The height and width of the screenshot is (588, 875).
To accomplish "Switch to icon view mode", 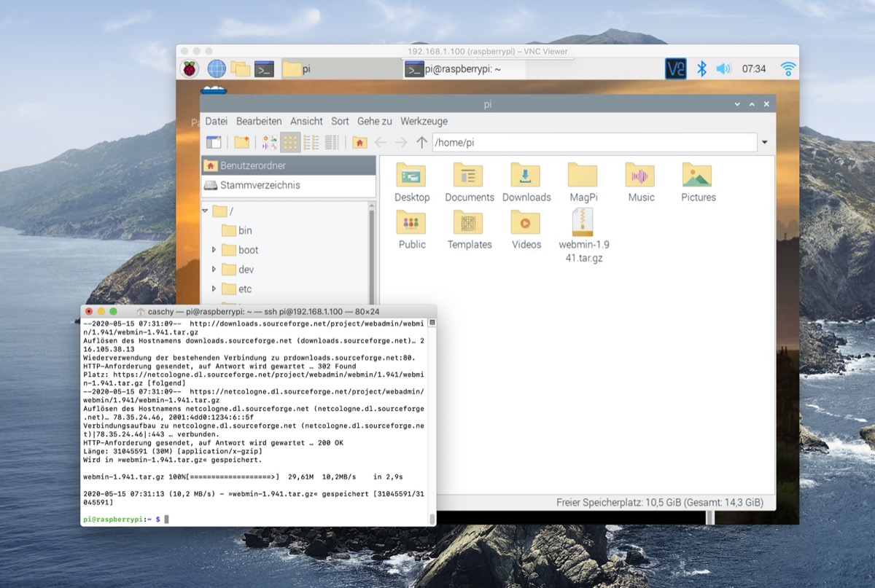I will point(290,143).
